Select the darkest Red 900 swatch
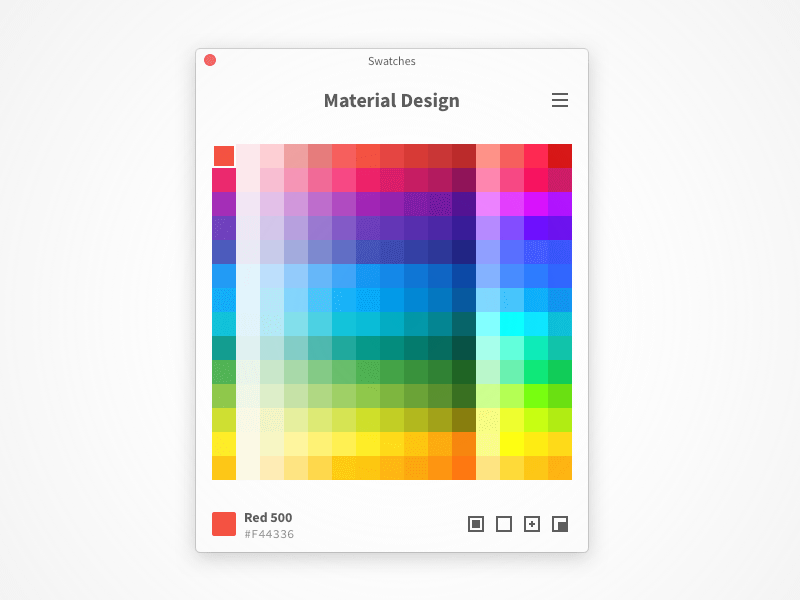 coord(464,156)
